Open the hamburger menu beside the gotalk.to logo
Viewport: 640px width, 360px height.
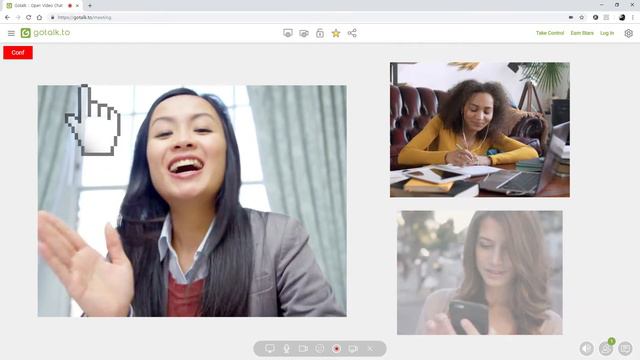coord(11,33)
